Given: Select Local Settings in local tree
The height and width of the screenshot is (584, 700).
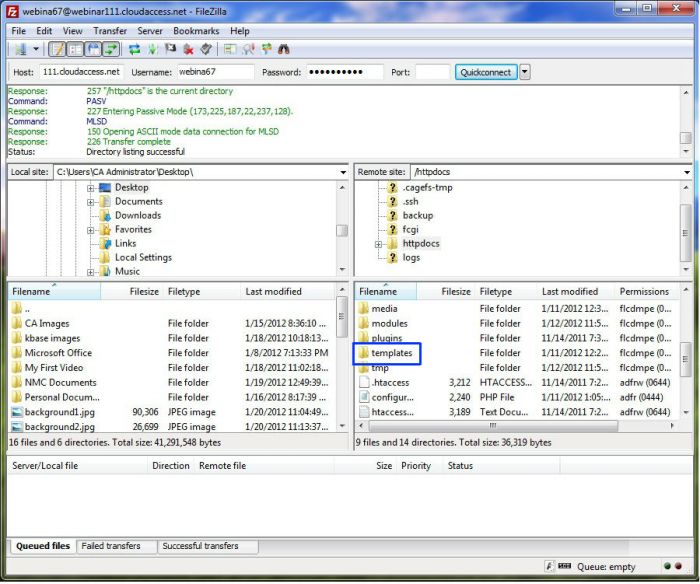Looking at the screenshot, I should click(x=143, y=258).
